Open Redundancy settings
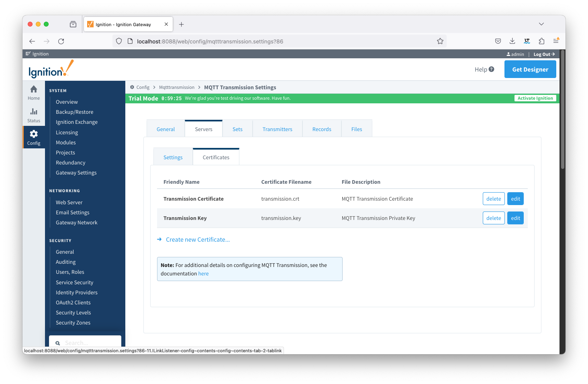The width and height of the screenshot is (588, 384). [x=71, y=162]
